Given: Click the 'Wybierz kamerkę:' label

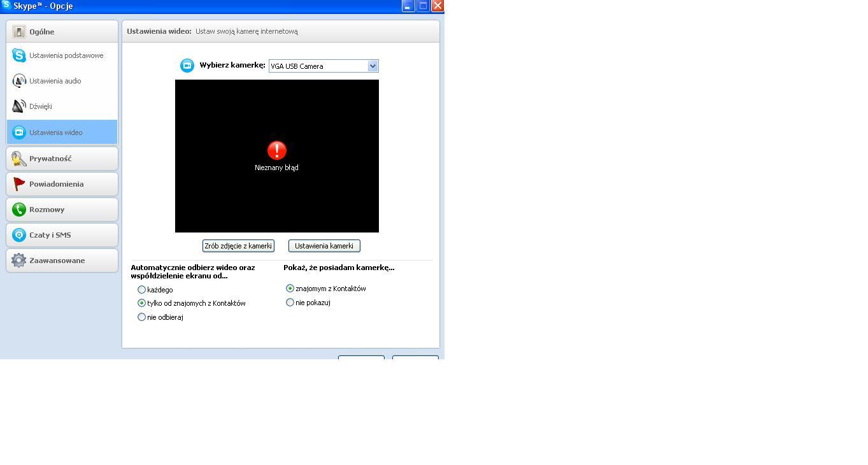Looking at the screenshot, I should [x=232, y=65].
